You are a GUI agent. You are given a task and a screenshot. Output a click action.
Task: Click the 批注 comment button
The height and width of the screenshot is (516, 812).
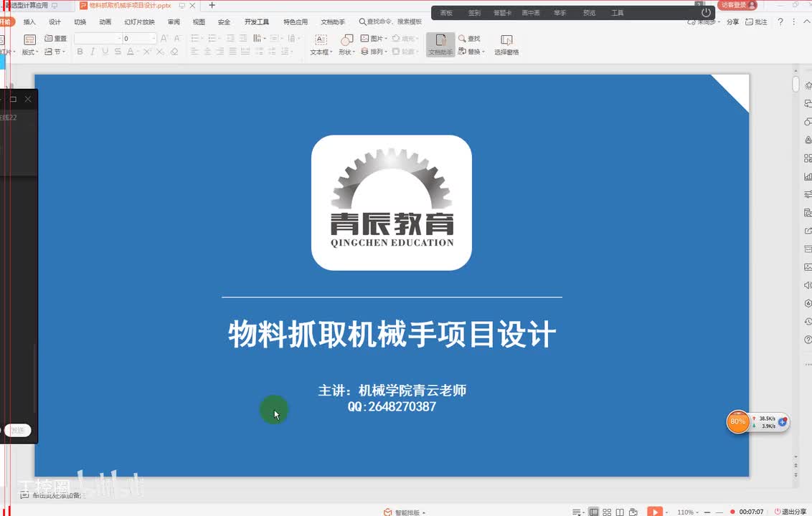[x=756, y=21]
